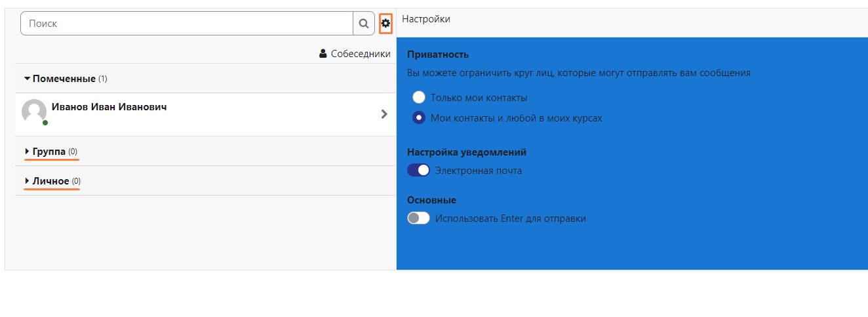Click the Группа section title text
The height and width of the screenshot is (317, 868).
pyautogui.click(x=49, y=152)
